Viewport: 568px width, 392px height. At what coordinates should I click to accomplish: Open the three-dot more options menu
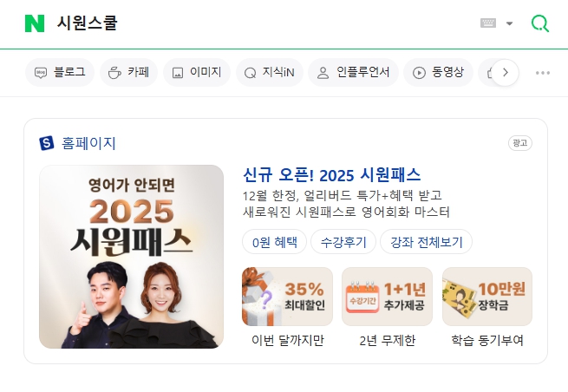(543, 73)
